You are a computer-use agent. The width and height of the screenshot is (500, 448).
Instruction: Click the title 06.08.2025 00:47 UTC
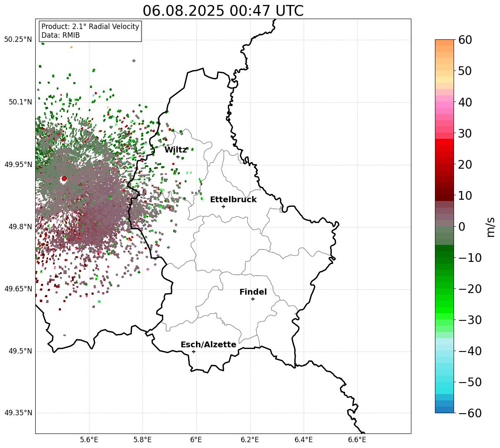(x=223, y=11)
